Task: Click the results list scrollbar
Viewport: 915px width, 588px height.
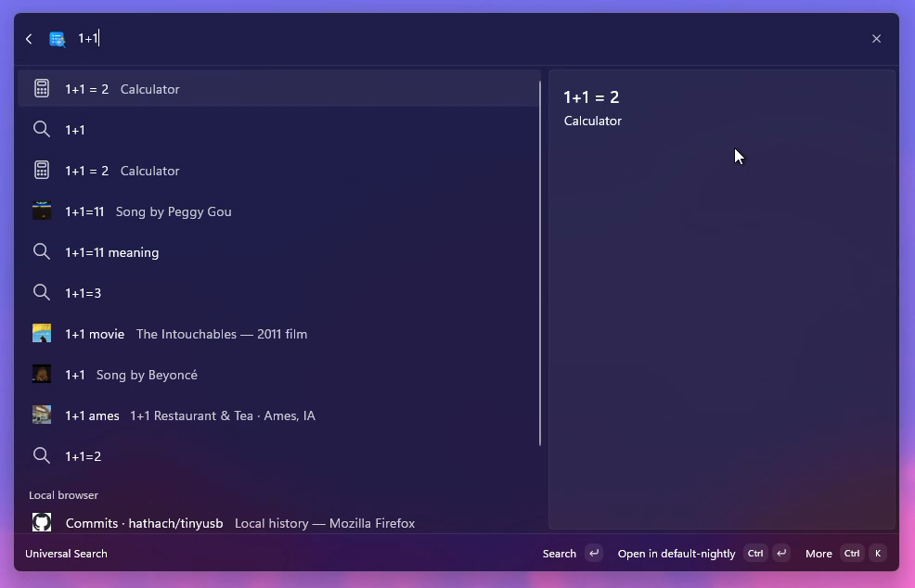Action: 540,262
